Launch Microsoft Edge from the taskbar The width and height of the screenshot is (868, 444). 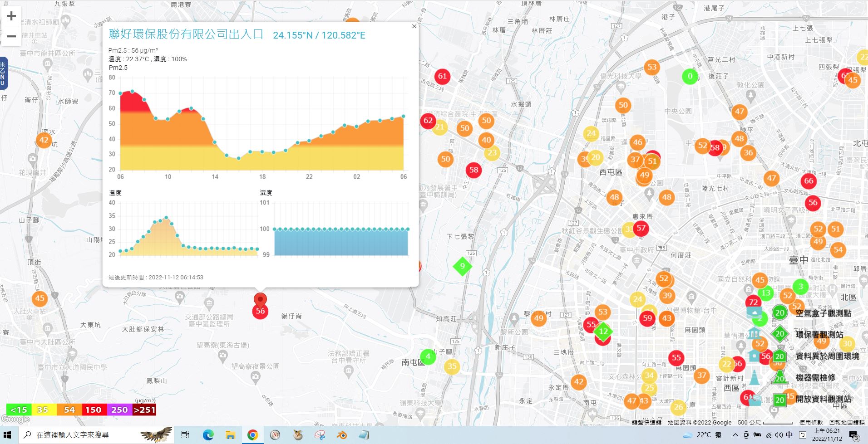[208, 435]
